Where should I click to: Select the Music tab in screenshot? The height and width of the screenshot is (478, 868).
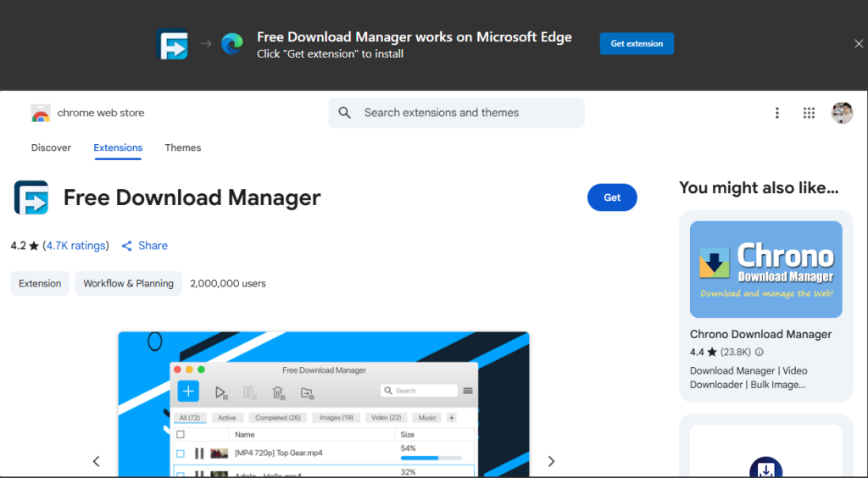tap(427, 418)
